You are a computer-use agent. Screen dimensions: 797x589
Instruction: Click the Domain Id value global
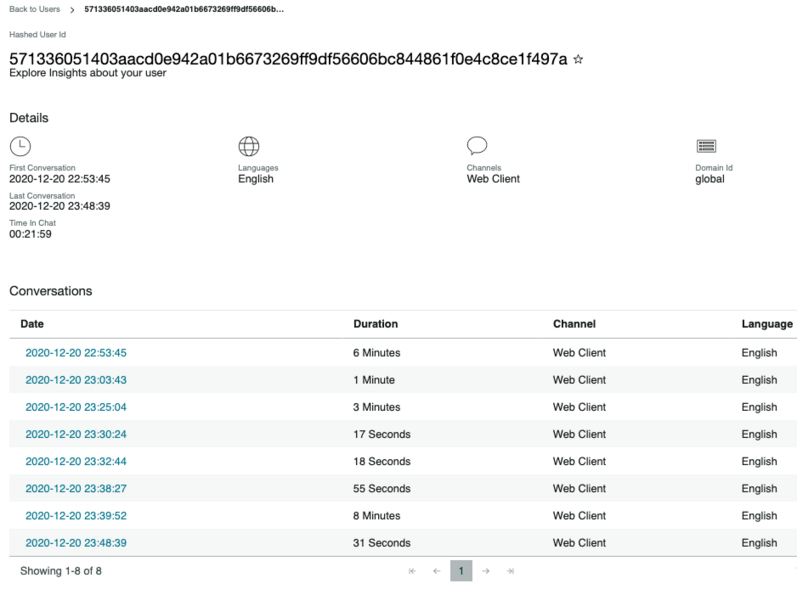point(710,179)
